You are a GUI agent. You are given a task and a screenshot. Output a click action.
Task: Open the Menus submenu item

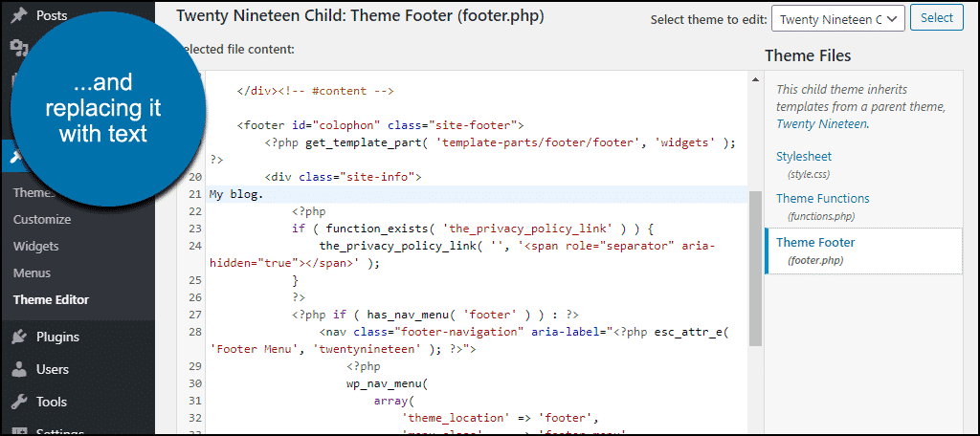click(x=32, y=272)
